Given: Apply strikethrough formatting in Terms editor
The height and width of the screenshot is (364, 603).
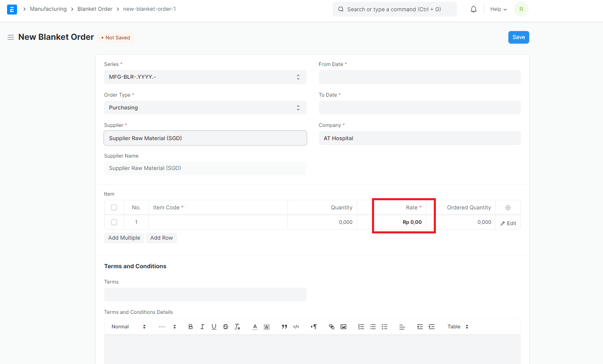Looking at the screenshot, I should (226, 327).
